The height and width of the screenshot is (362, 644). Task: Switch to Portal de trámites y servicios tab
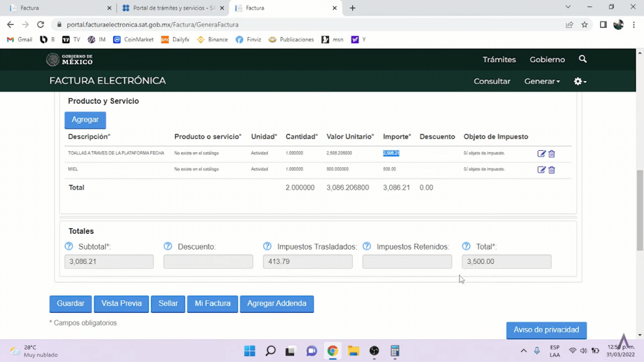(x=172, y=8)
